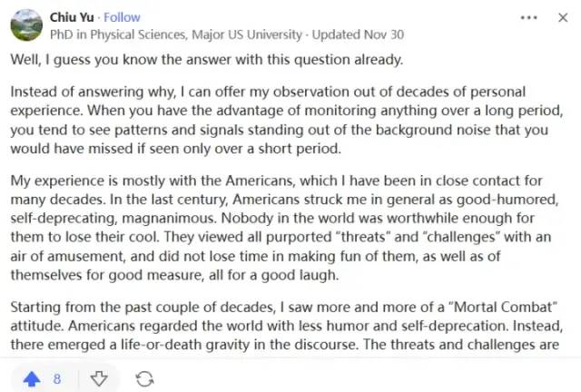Click the upvote count number 8
This screenshot has width=581, height=392.
56,377
